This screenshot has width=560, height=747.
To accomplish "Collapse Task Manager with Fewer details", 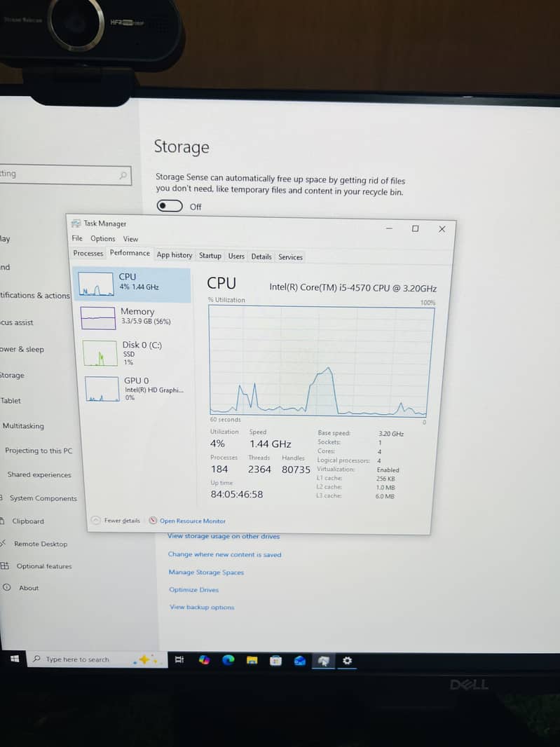I will [x=116, y=520].
